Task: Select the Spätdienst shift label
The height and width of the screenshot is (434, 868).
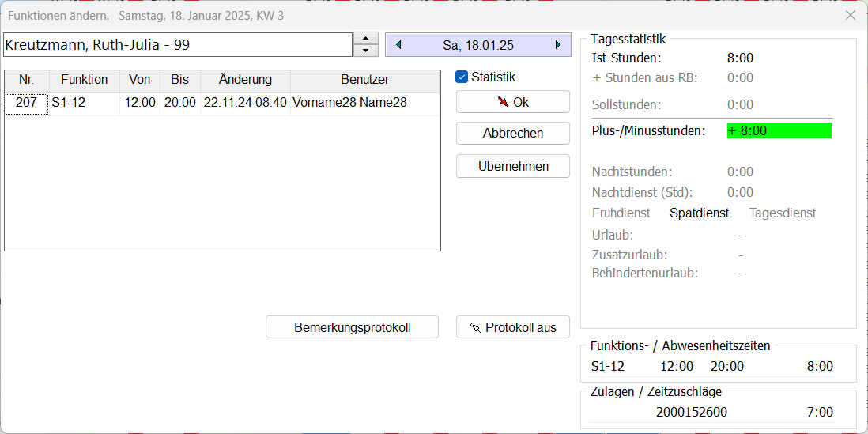Action: click(x=699, y=213)
